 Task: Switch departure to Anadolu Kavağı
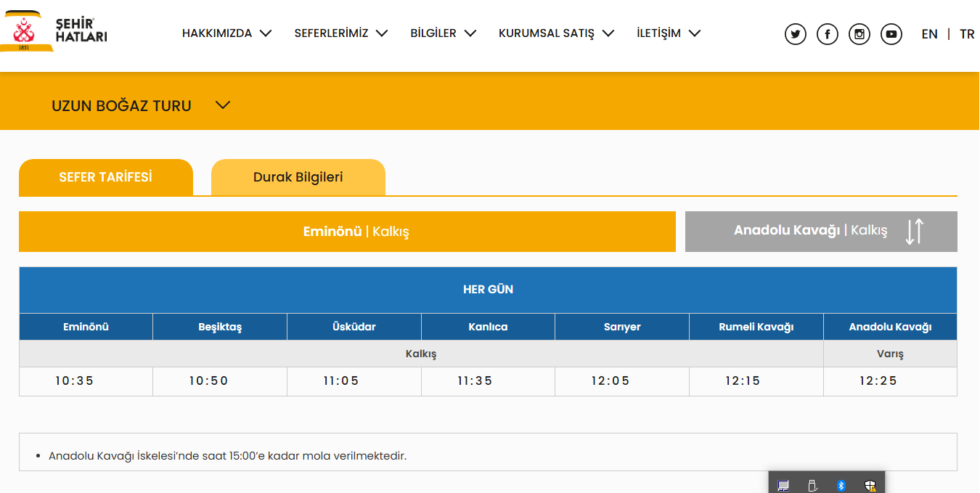(x=809, y=231)
